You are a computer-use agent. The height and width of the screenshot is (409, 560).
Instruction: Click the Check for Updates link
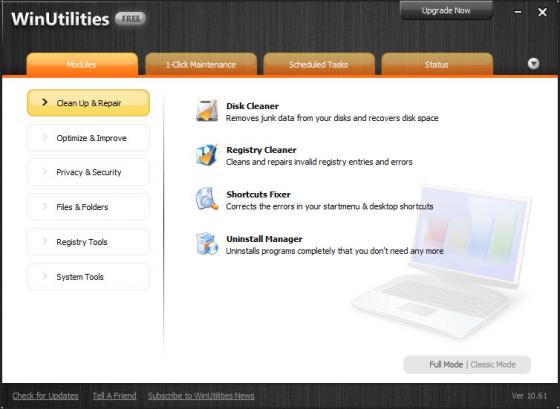point(45,396)
